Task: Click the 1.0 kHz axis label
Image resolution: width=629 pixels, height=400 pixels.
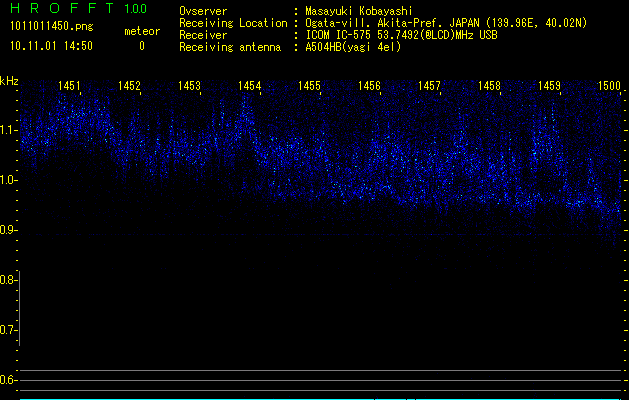Action: [x=8, y=180]
